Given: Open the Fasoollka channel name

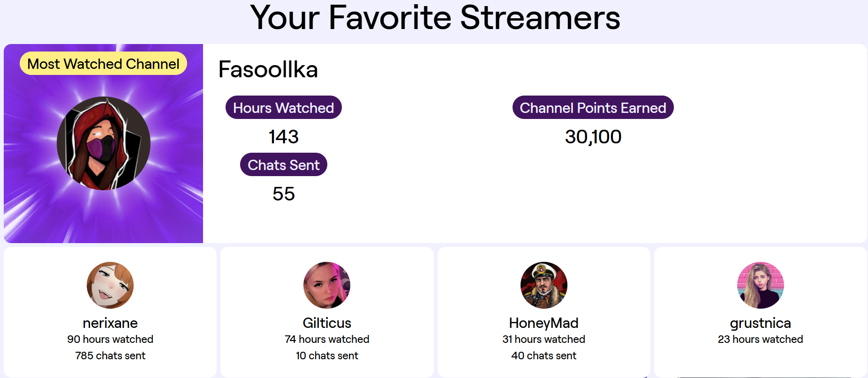Looking at the screenshot, I should 268,70.
